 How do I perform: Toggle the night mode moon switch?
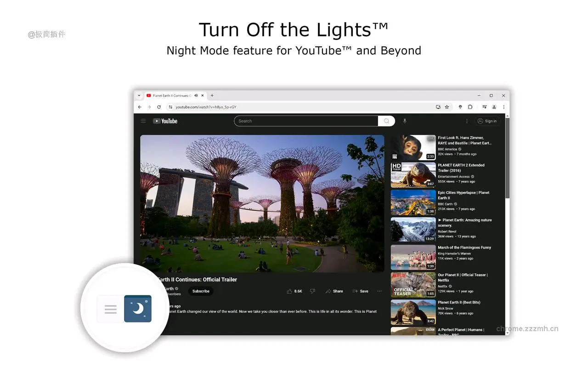click(x=138, y=309)
